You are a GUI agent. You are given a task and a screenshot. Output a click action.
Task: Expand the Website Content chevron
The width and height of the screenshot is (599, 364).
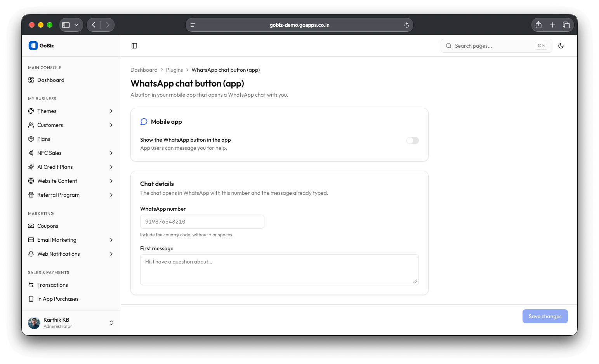click(111, 181)
